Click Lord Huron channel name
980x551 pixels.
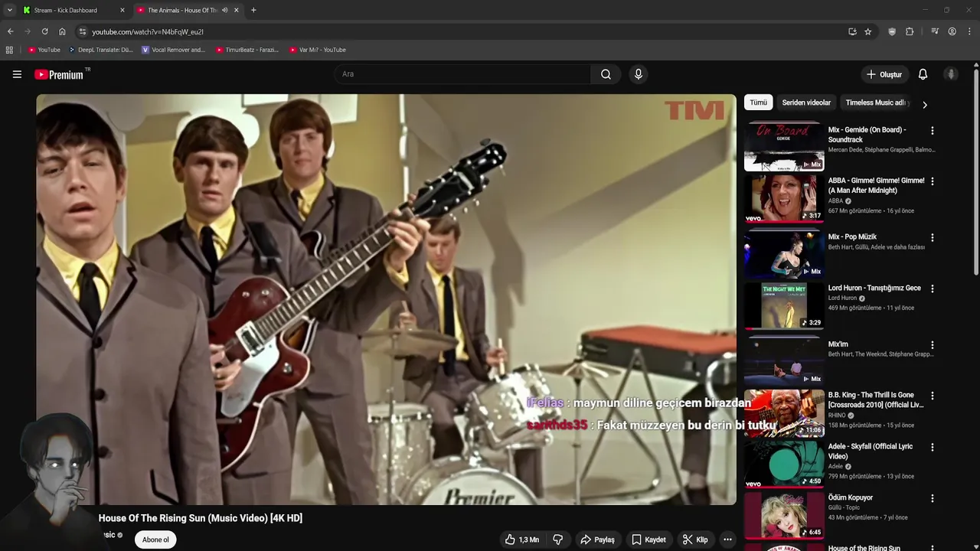(x=842, y=298)
